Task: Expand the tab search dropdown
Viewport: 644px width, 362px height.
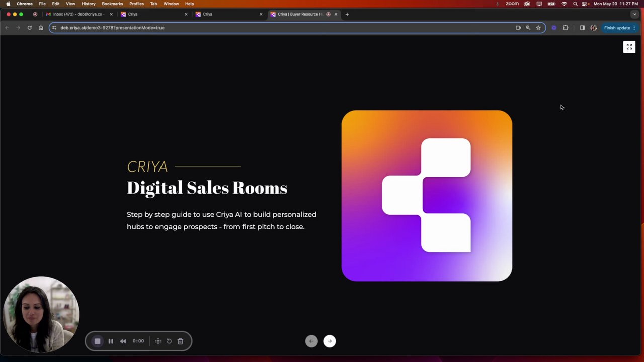Action: coord(635,14)
